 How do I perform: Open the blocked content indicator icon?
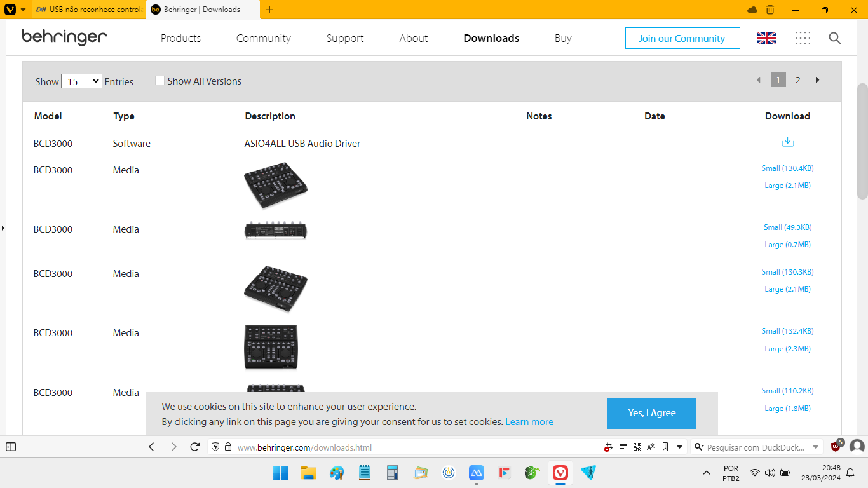click(x=609, y=447)
